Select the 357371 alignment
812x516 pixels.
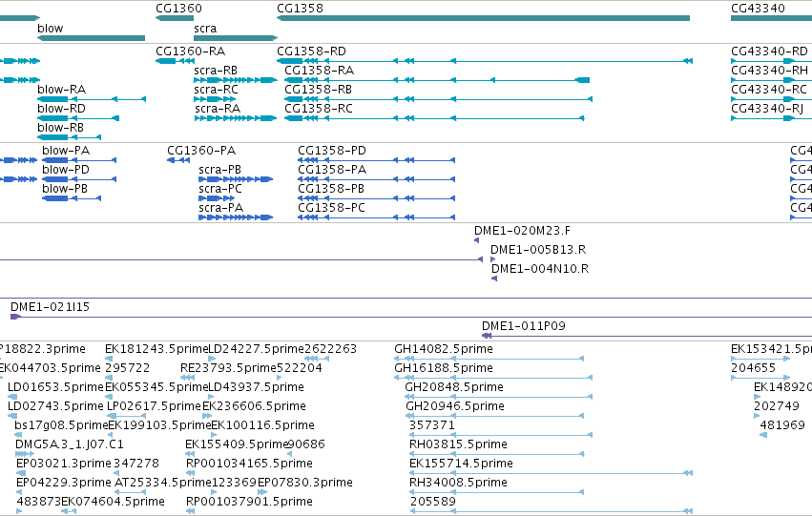coord(501,435)
